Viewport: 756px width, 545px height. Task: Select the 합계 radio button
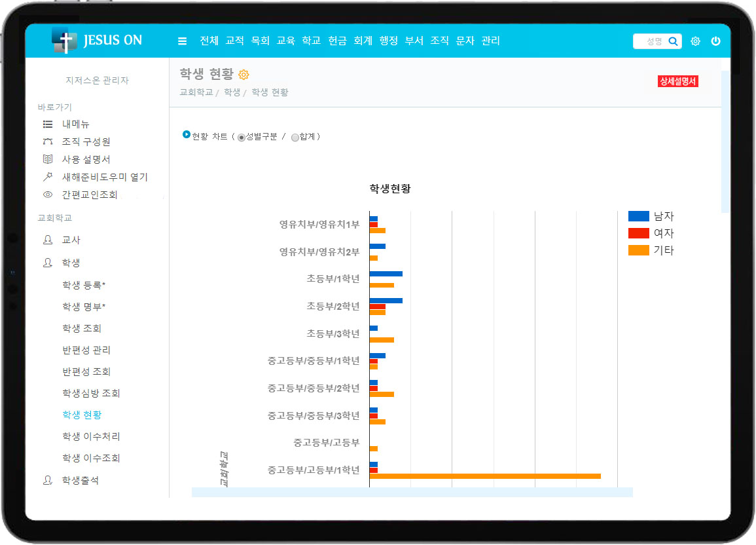coord(295,138)
